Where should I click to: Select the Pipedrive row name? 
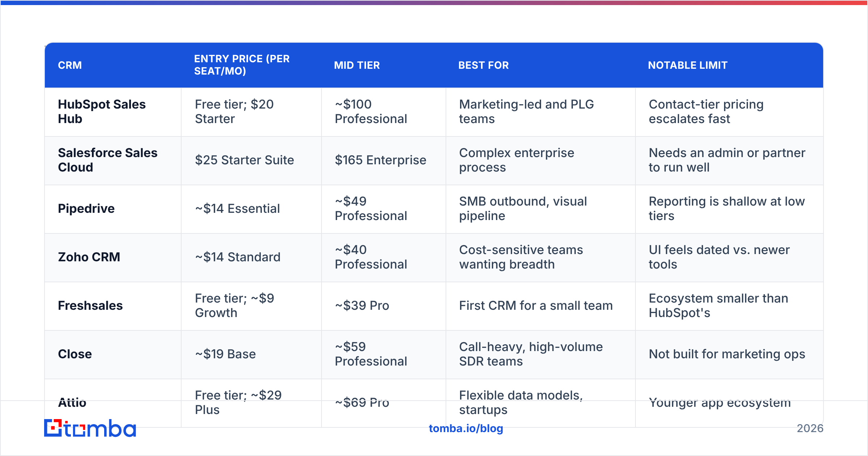click(x=86, y=208)
